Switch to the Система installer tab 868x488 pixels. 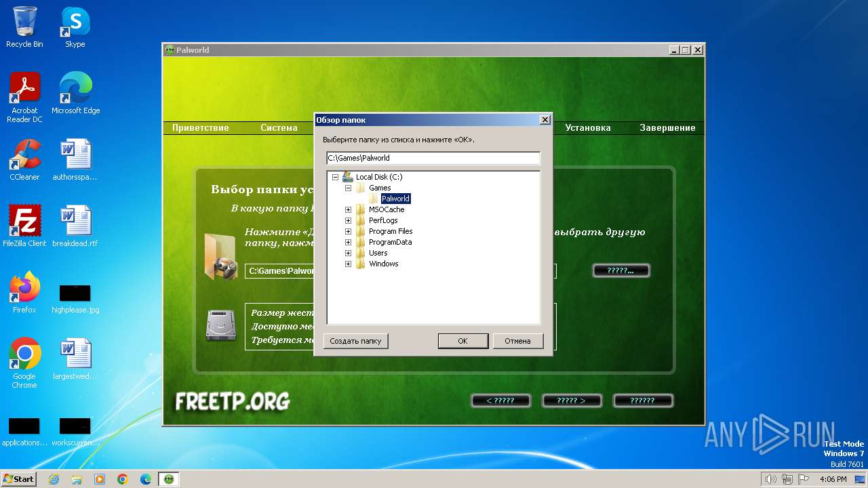click(279, 127)
